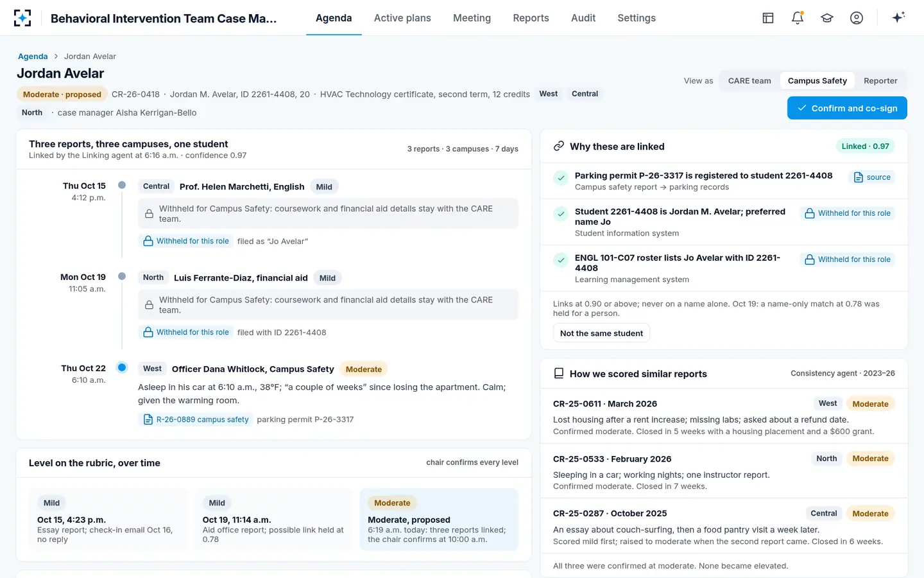
Task: Open the notifications bell
Action: tap(798, 18)
